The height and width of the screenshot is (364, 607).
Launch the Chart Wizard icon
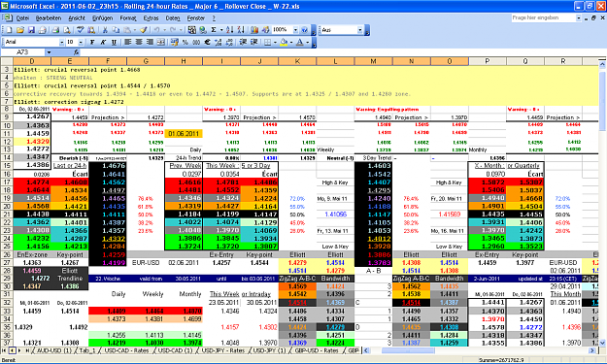coord(253,30)
